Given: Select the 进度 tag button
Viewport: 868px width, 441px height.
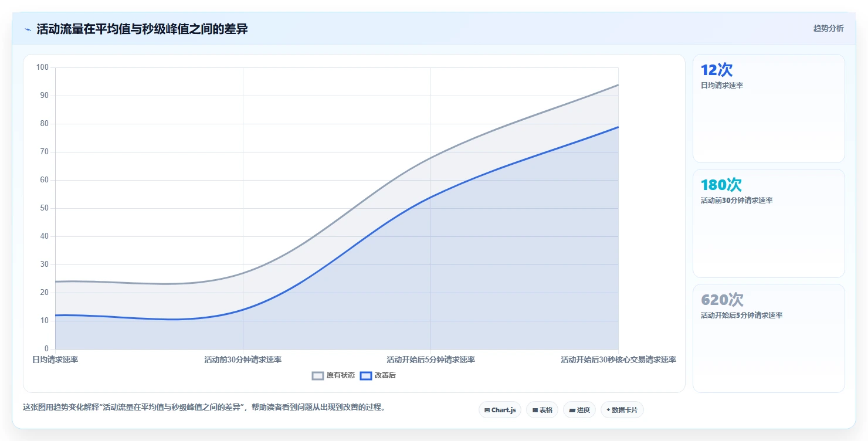Looking at the screenshot, I should [x=579, y=410].
